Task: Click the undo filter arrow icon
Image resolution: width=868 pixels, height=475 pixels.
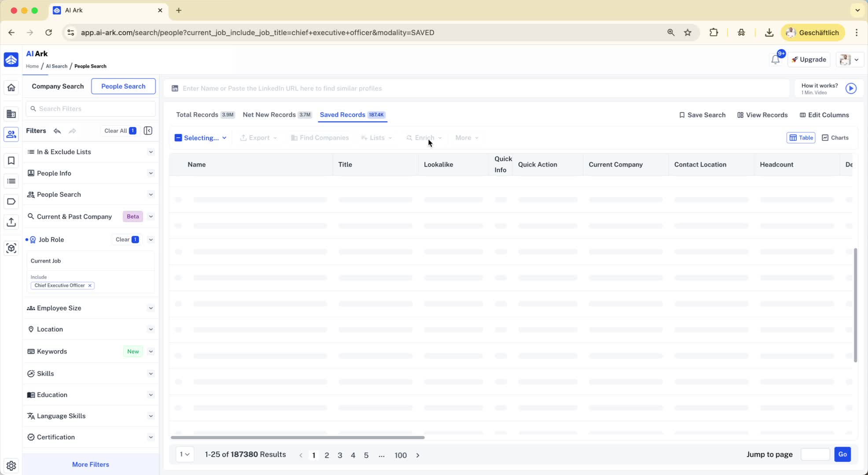Action: pyautogui.click(x=57, y=131)
